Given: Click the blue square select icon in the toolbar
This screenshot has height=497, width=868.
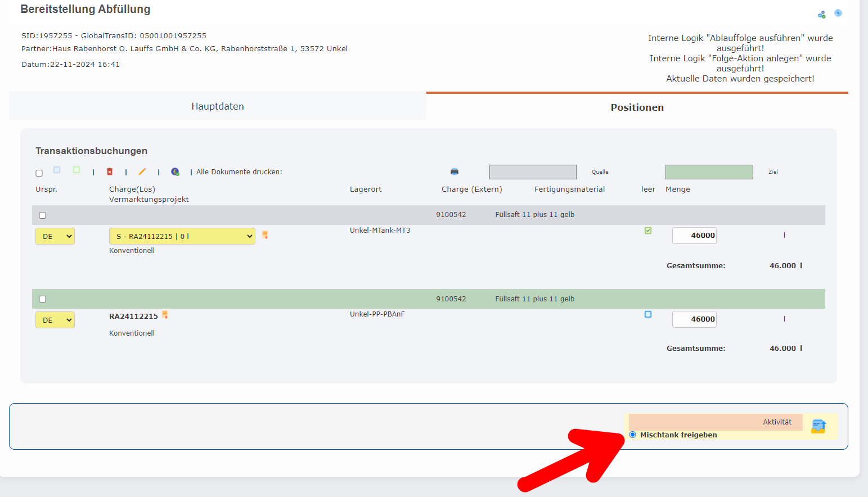Looking at the screenshot, I should (57, 170).
